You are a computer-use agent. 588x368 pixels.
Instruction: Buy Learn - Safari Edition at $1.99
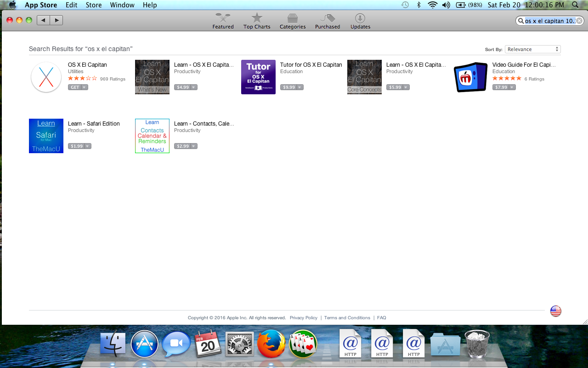pyautogui.click(x=77, y=146)
